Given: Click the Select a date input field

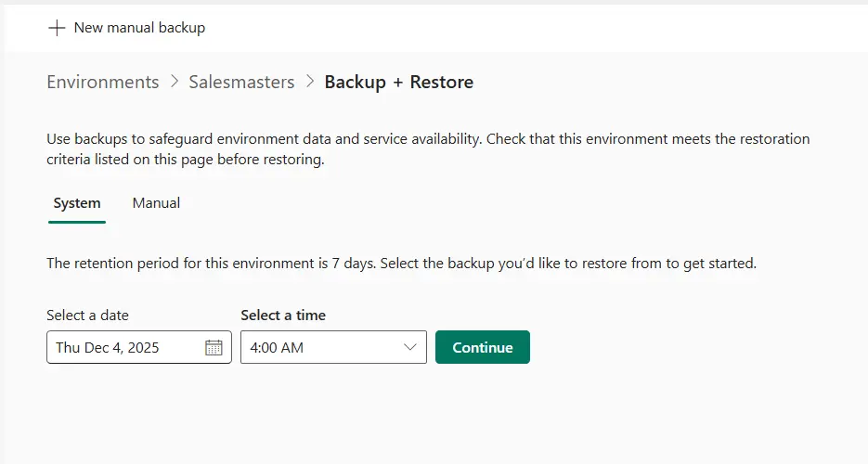Looking at the screenshot, I should (139, 347).
